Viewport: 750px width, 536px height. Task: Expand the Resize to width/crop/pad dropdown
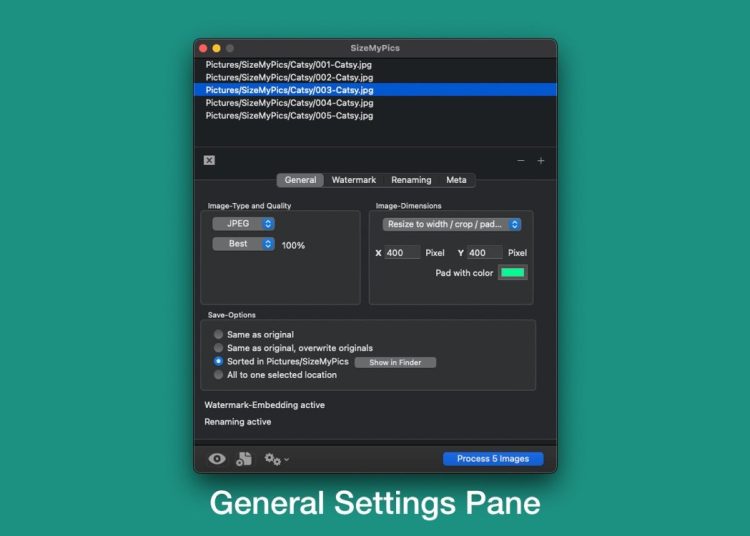451,225
